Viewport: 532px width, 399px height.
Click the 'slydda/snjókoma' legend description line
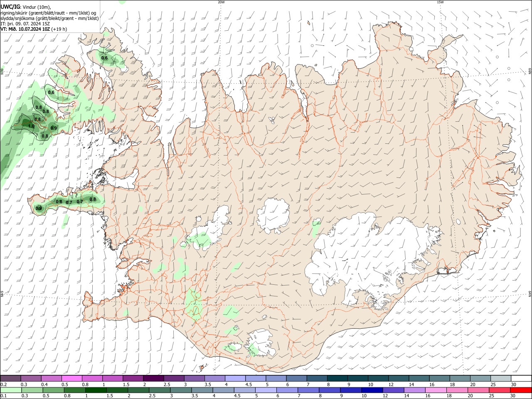[x=49, y=18]
